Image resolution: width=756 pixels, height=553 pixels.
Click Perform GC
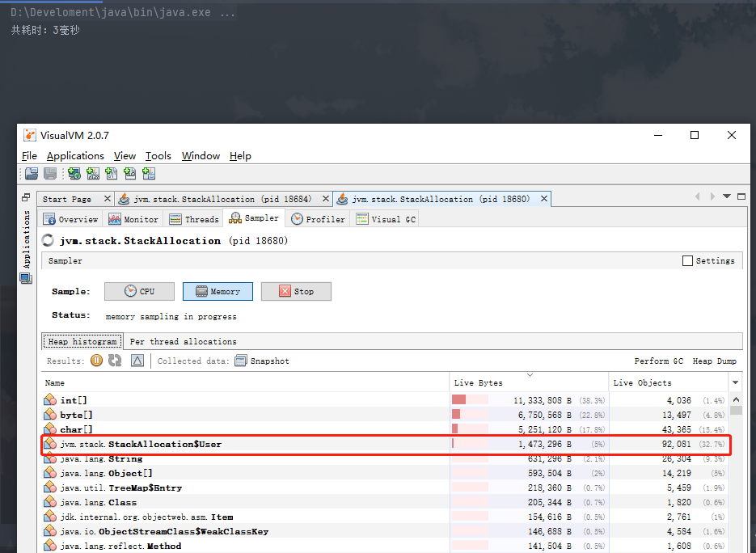tap(659, 361)
